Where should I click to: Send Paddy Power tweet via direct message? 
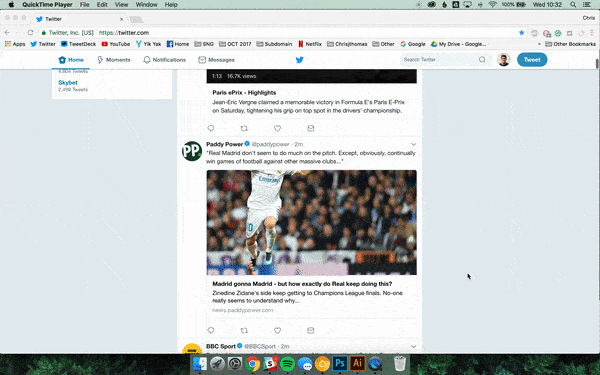(x=311, y=330)
